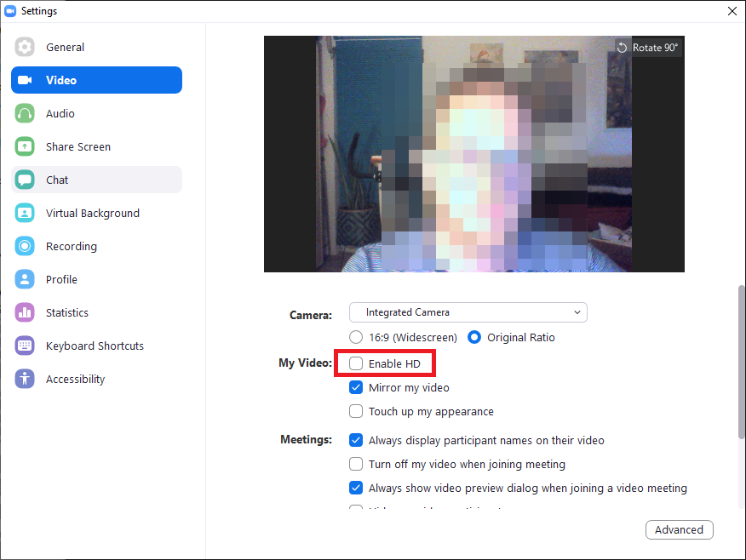Image resolution: width=746 pixels, height=560 pixels.
Task: Open Accessibility settings section
Action: (x=75, y=379)
